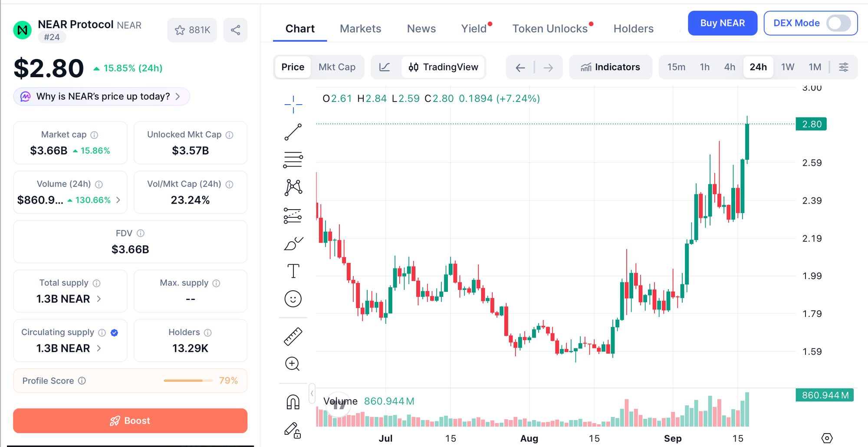Expand Circulating supply details arrow
This screenshot has width=868, height=447.
[x=99, y=348]
